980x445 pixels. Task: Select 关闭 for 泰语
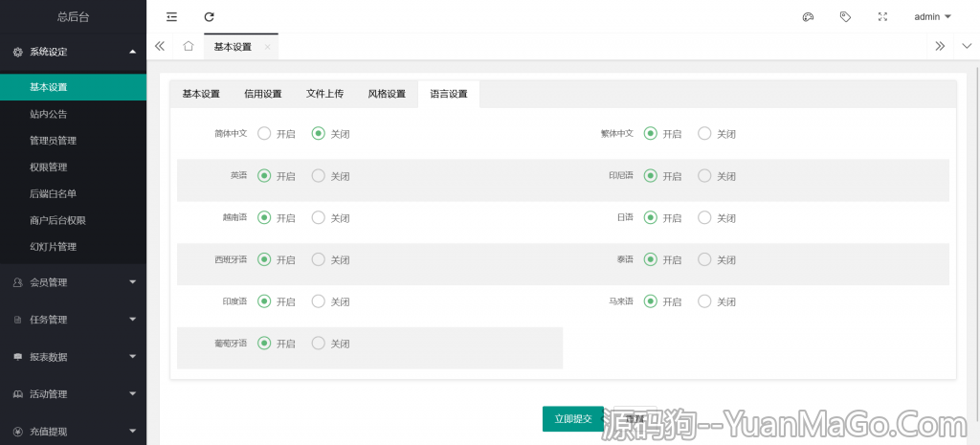click(716, 259)
